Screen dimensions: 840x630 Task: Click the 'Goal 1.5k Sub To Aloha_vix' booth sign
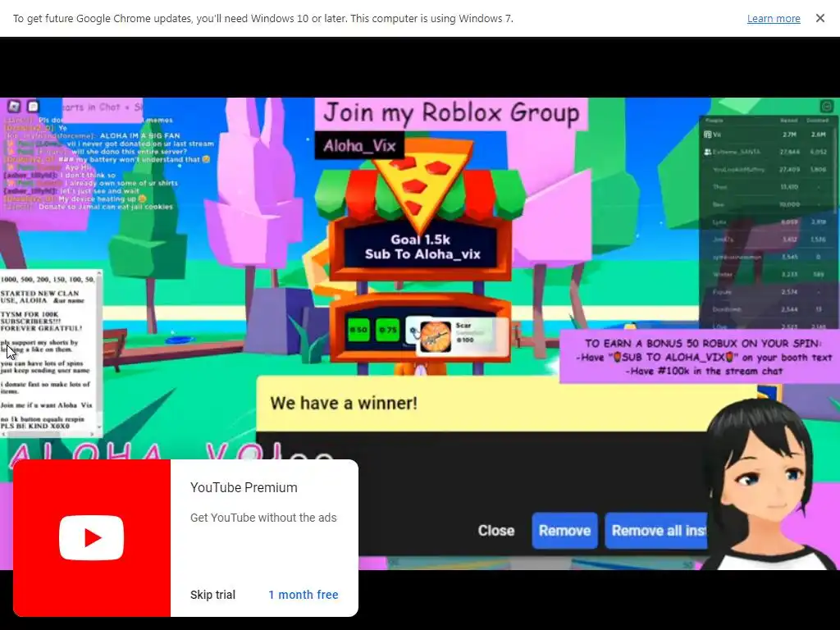422,247
